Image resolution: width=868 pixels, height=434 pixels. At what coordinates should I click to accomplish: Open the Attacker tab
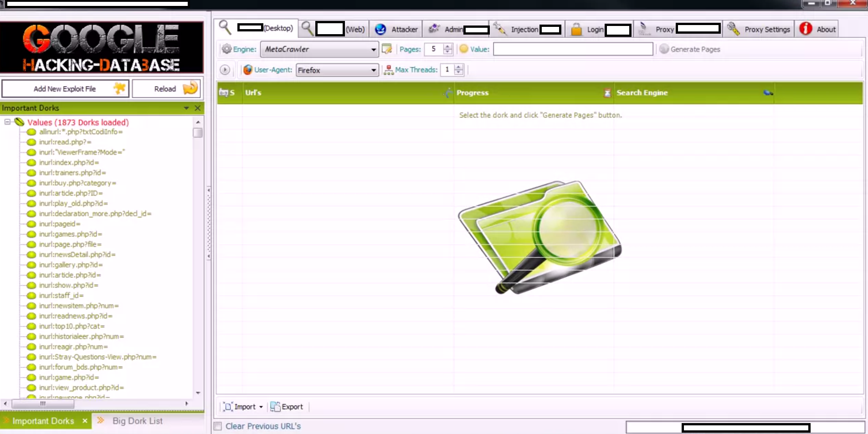(x=395, y=29)
